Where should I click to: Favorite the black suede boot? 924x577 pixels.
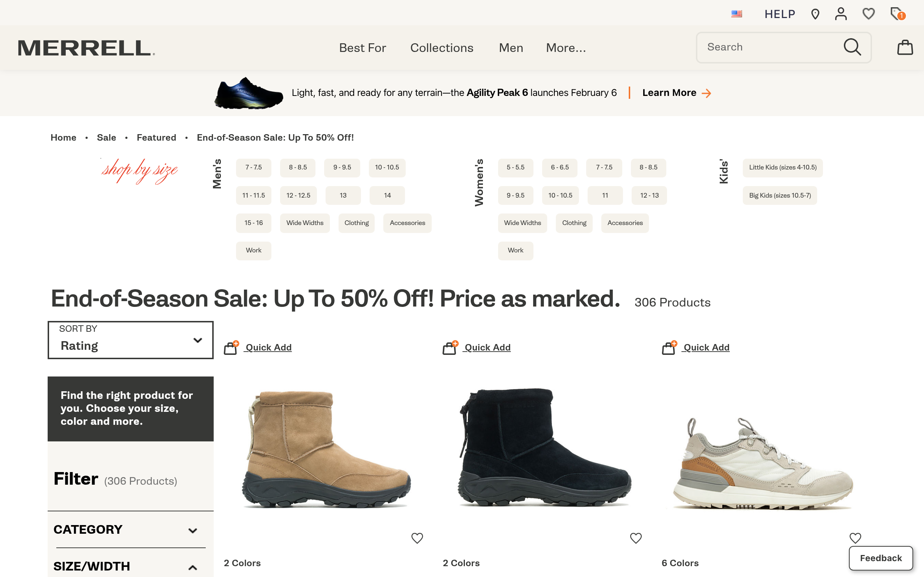636,538
